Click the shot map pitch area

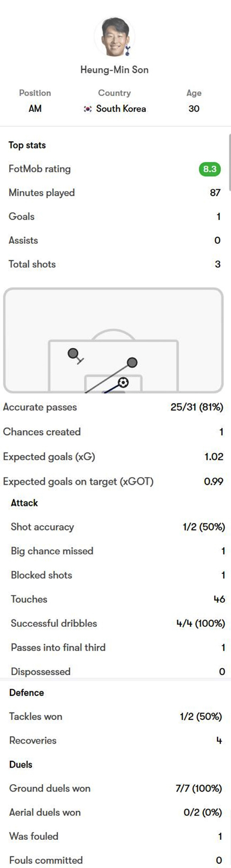click(114, 340)
